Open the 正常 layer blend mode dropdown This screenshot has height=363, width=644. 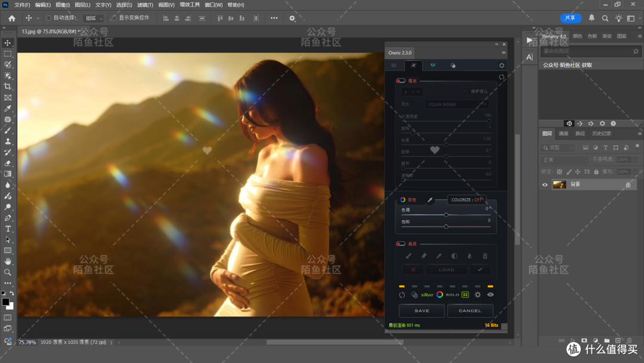coord(564,160)
